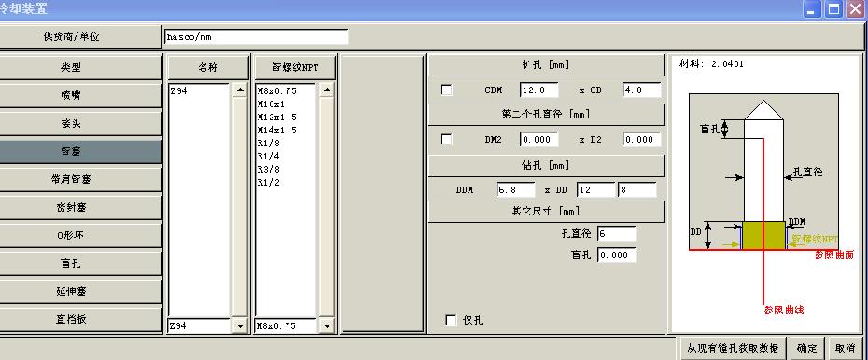The height and width of the screenshot is (360, 868).
Task: Click the up arrow of the 名称 list scrollbar
Action: click(x=240, y=90)
